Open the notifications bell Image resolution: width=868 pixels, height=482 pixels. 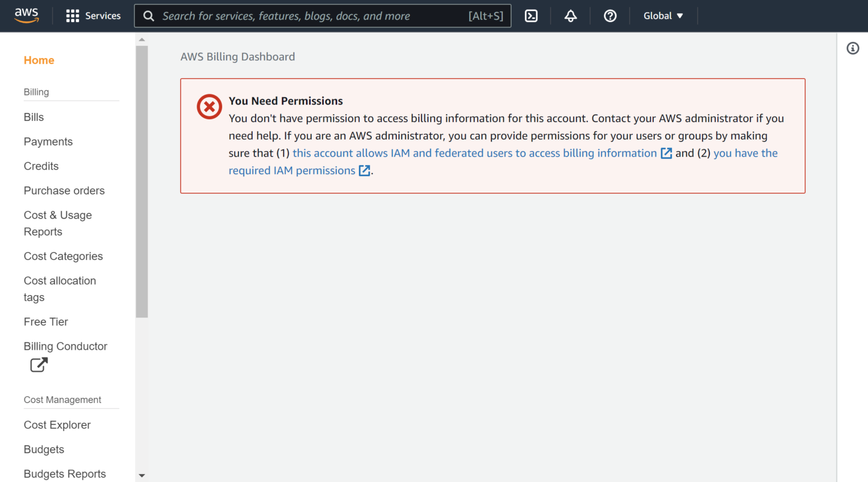[570, 15]
